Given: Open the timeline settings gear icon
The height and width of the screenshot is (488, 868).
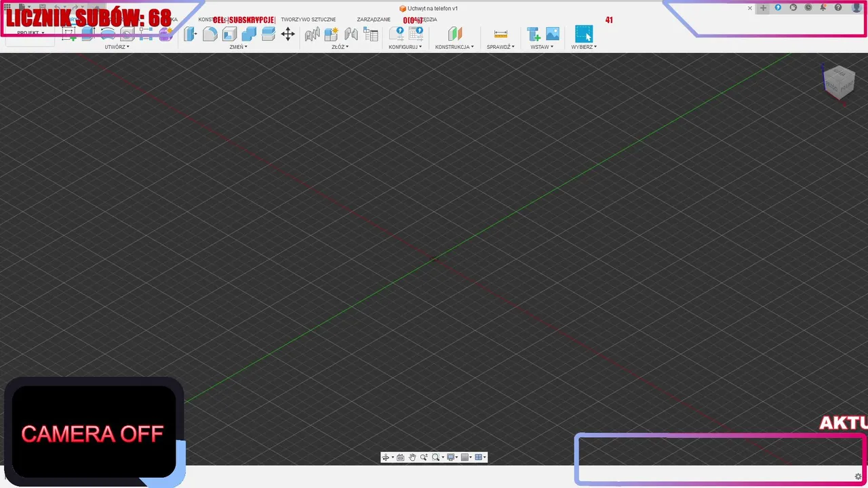Looking at the screenshot, I should coord(859,476).
